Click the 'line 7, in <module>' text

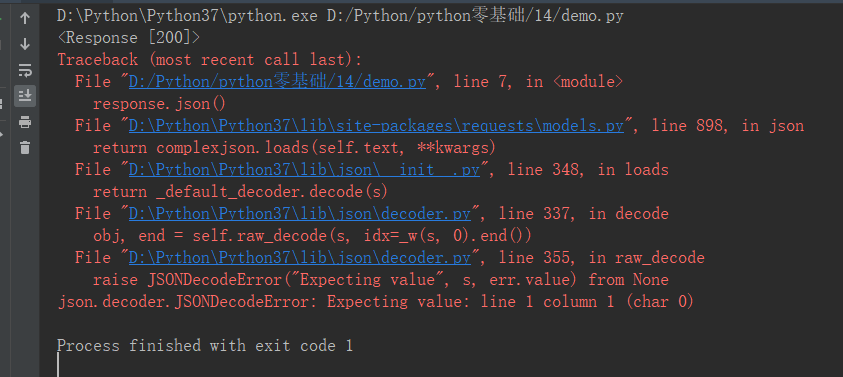point(538,82)
